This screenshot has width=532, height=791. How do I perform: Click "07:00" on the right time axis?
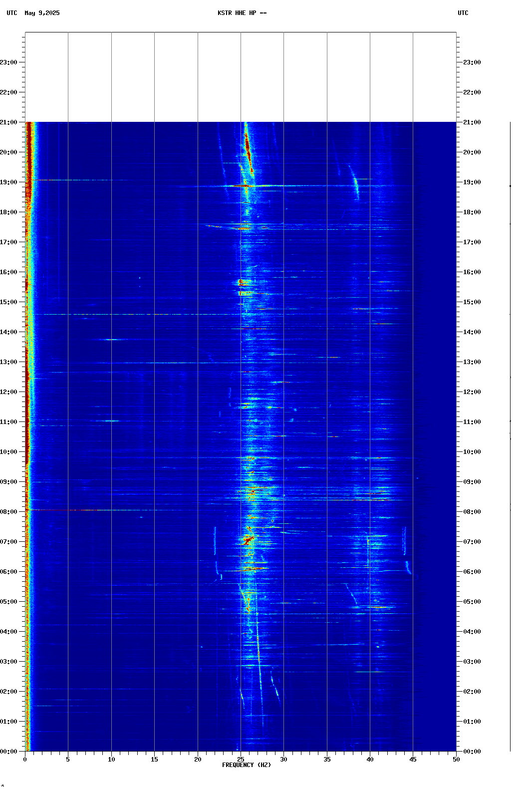472,542
